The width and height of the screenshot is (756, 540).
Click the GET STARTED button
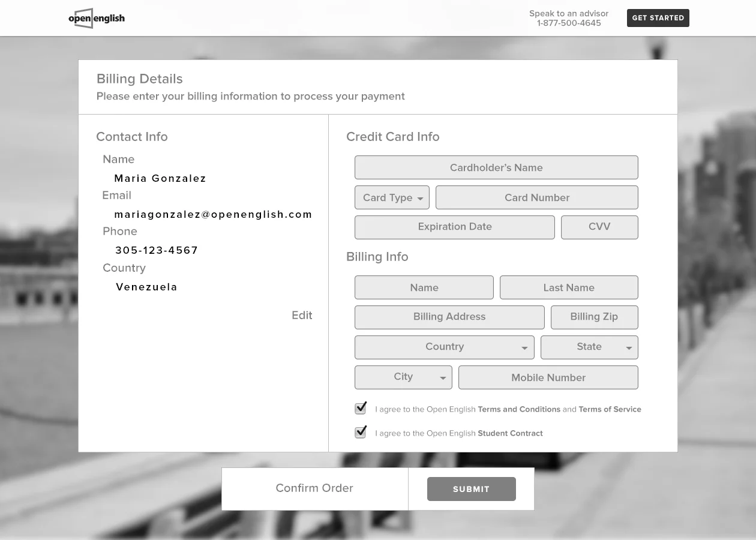(x=658, y=18)
